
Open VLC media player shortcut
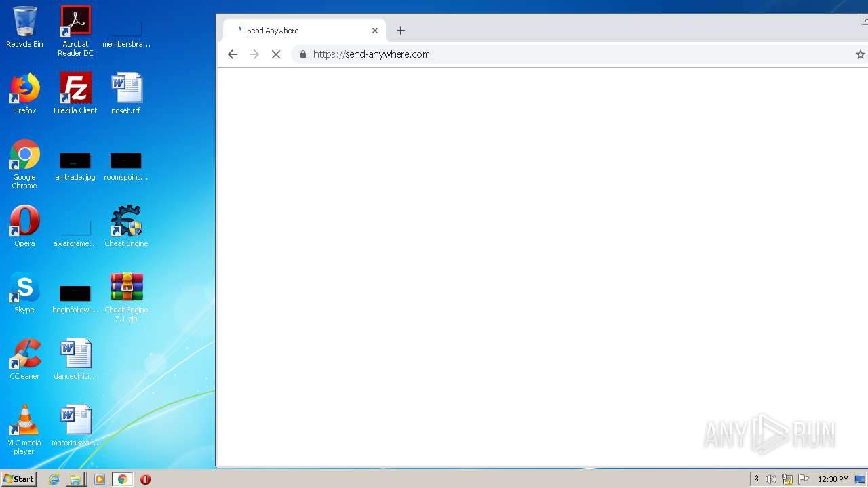click(x=24, y=430)
